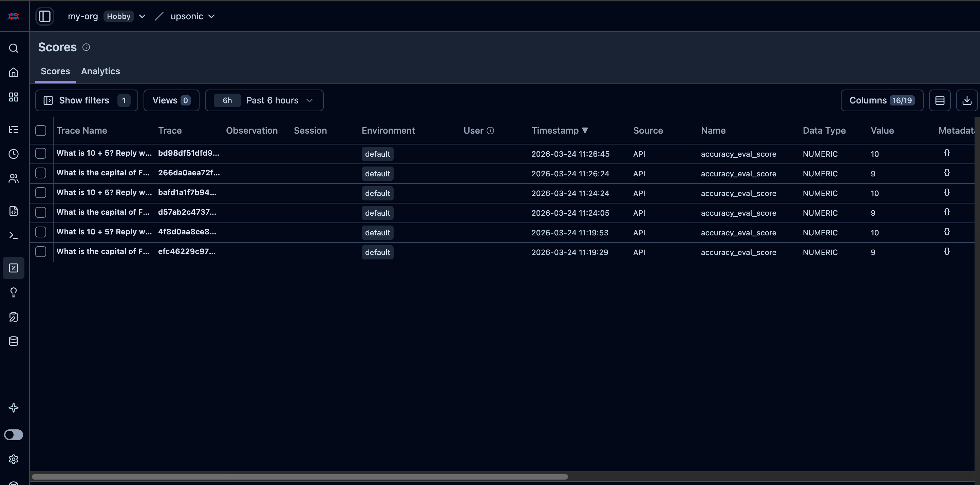Click the filter count badge 1
Viewport: 980px width, 485px height.
click(124, 100)
